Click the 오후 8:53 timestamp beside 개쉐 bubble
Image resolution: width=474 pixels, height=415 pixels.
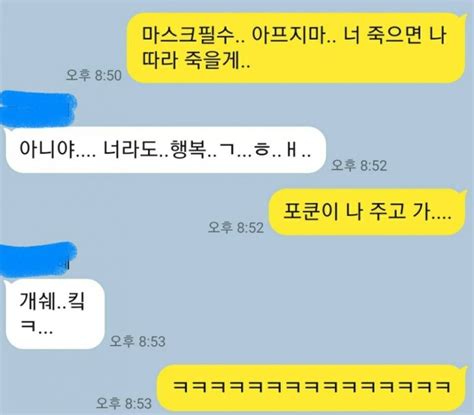click(x=138, y=341)
